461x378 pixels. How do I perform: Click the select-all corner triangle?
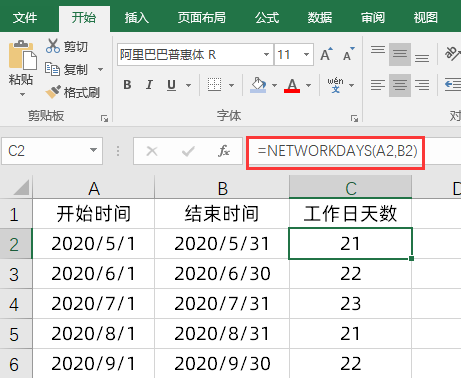pyautogui.click(x=21, y=187)
